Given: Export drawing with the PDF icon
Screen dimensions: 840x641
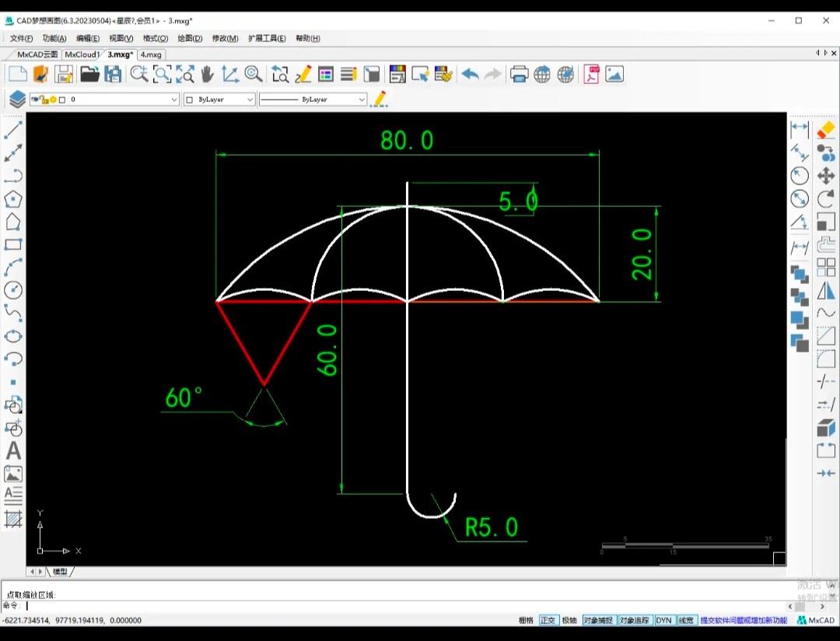Looking at the screenshot, I should pyautogui.click(x=591, y=74).
